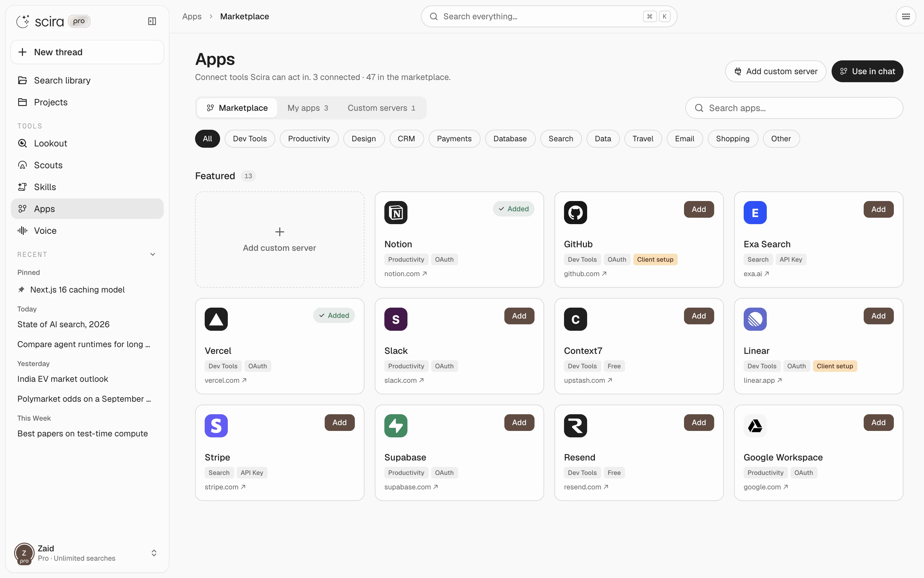Click the plus icon in Add custom server card
Screen dimensions: 924x578
(x=279, y=232)
